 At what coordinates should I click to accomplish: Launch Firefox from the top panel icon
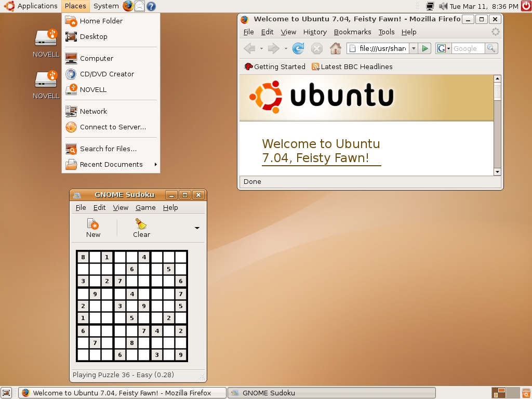tap(128, 6)
